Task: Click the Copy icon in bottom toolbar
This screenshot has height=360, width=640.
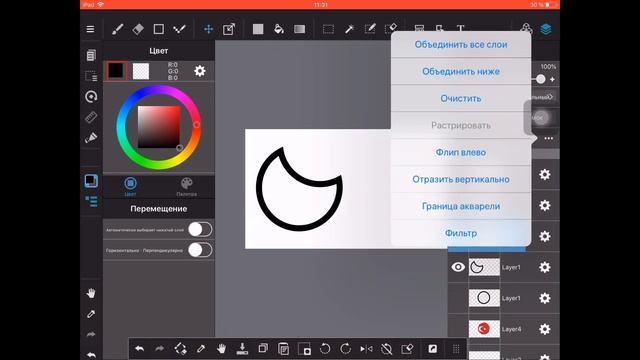Action: coord(263,349)
